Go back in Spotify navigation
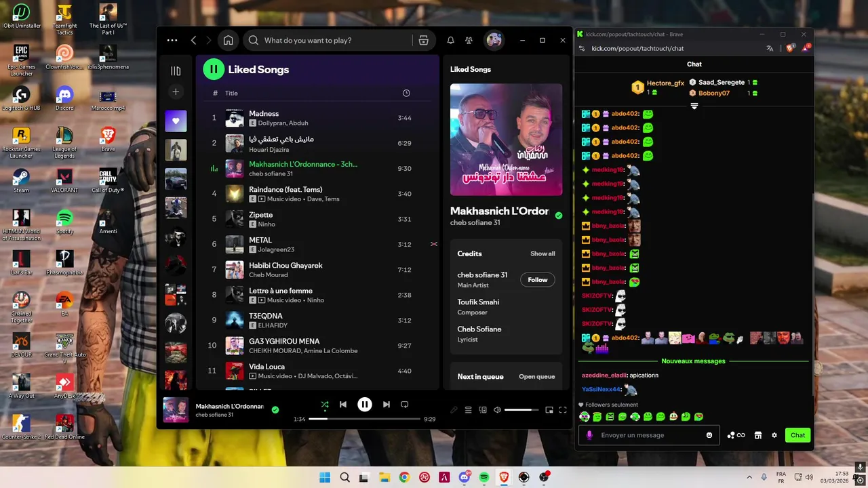The image size is (868, 488). click(193, 41)
